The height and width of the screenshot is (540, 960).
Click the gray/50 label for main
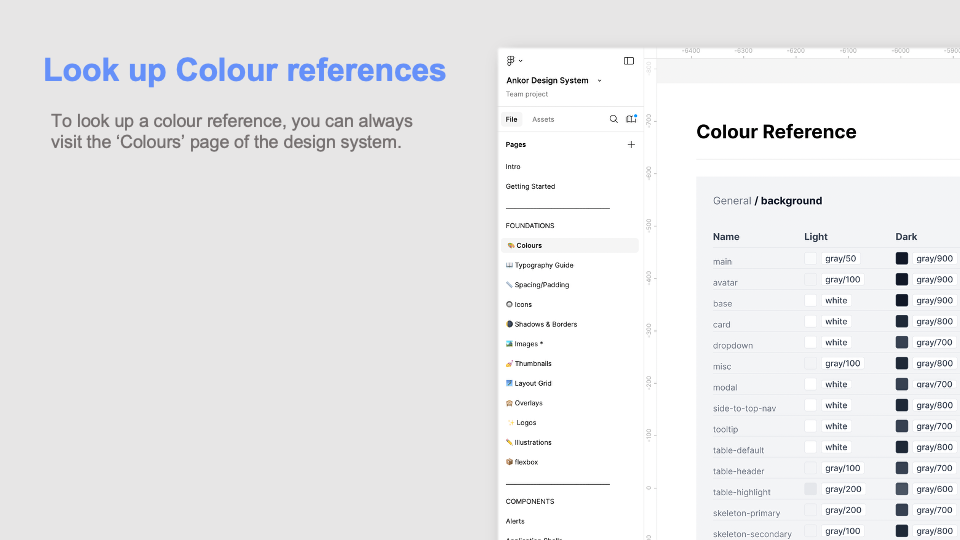coord(841,259)
